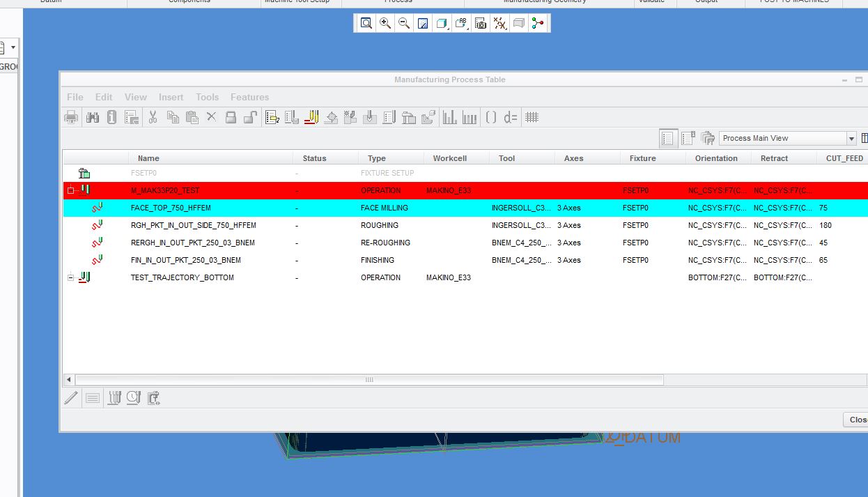868x497 pixels.
Task: Open the display style cube dropdown
Action: pos(442,24)
